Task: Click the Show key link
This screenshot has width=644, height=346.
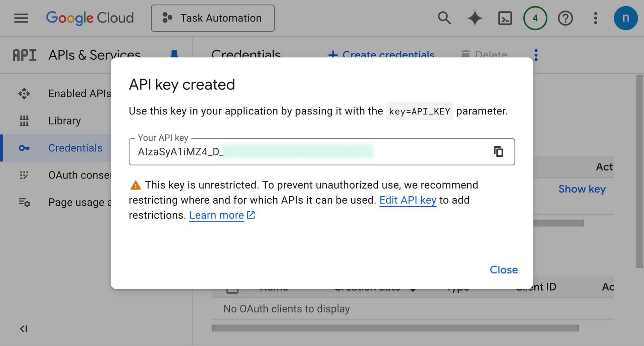Action: tap(582, 189)
